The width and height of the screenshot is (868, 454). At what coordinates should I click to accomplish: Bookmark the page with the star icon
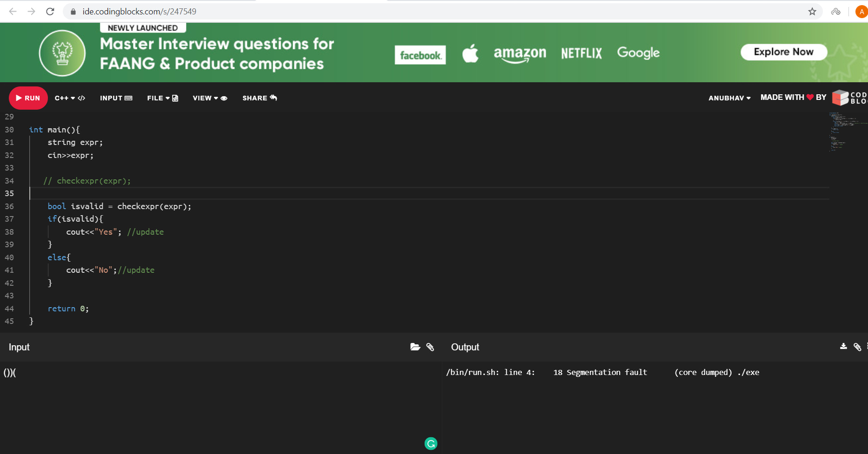tap(812, 12)
